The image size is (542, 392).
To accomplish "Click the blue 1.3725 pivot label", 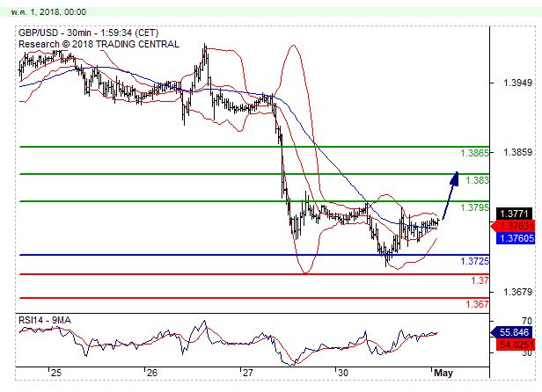I will [x=474, y=261].
